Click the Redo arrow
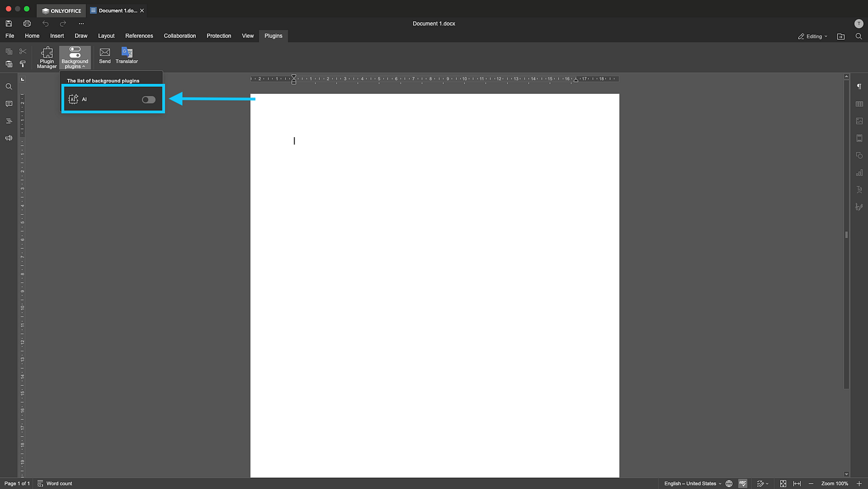 coord(63,24)
